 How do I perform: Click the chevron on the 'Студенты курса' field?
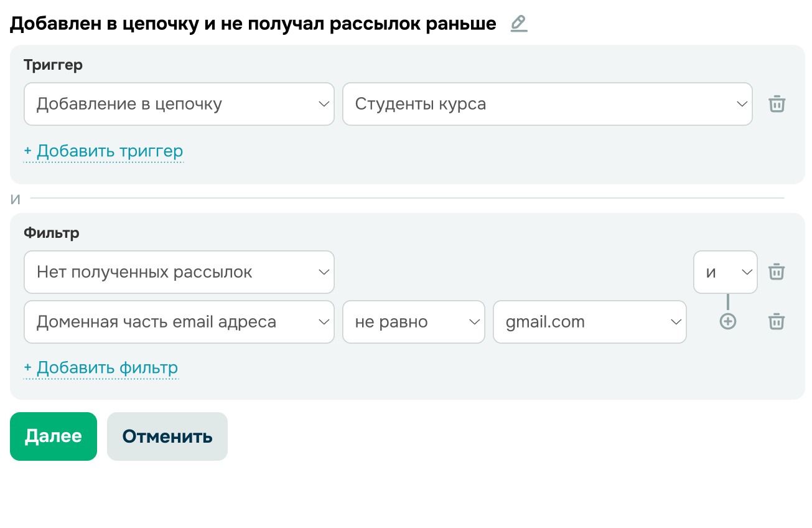pyautogui.click(x=742, y=104)
